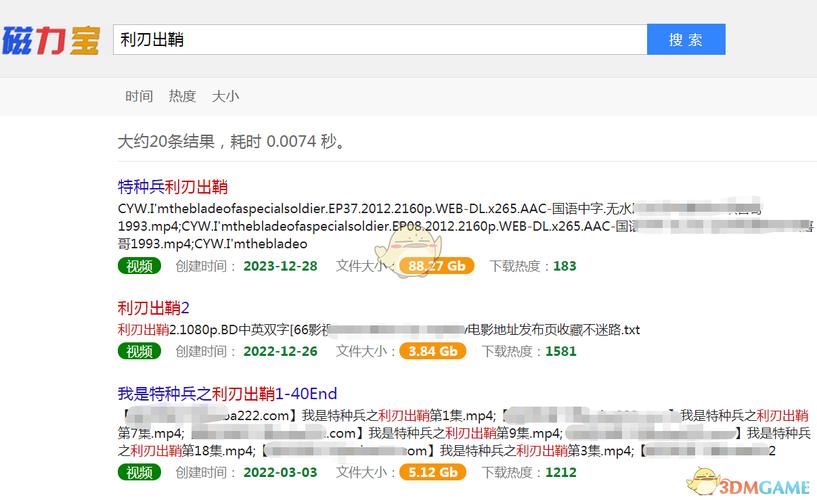This screenshot has width=817, height=500.
Task: Open the 利刃出鞘2 result link
Action: click(x=153, y=308)
